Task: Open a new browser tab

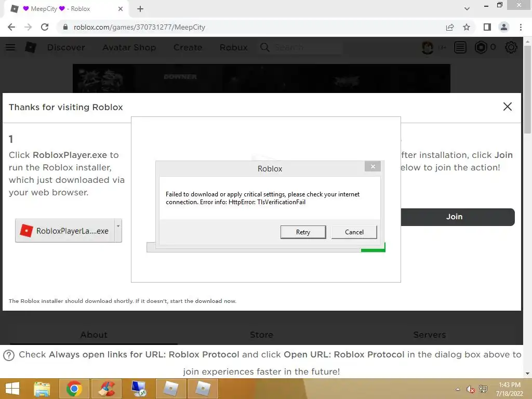Action: coord(140,9)
